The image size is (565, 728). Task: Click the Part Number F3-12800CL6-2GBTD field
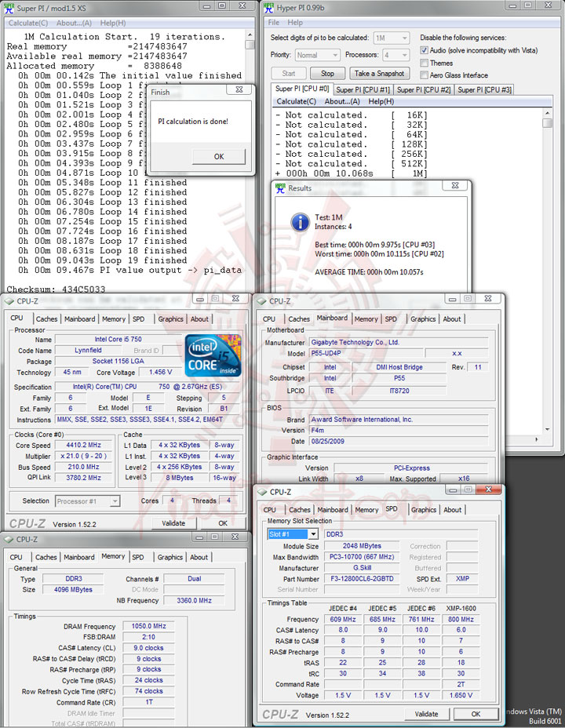coord(362,579)
